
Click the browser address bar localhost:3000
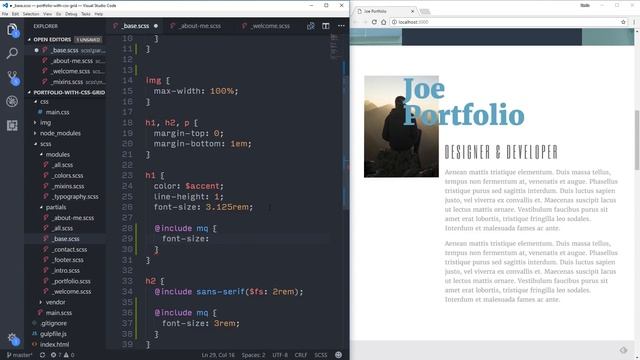pyautogui.click(x=506, y=22)
